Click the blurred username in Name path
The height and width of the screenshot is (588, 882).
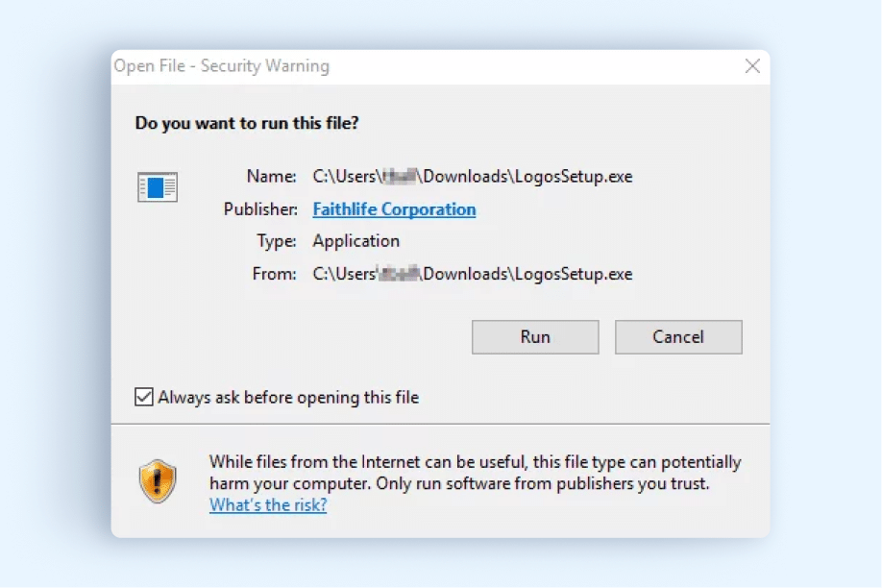point(401,177)
